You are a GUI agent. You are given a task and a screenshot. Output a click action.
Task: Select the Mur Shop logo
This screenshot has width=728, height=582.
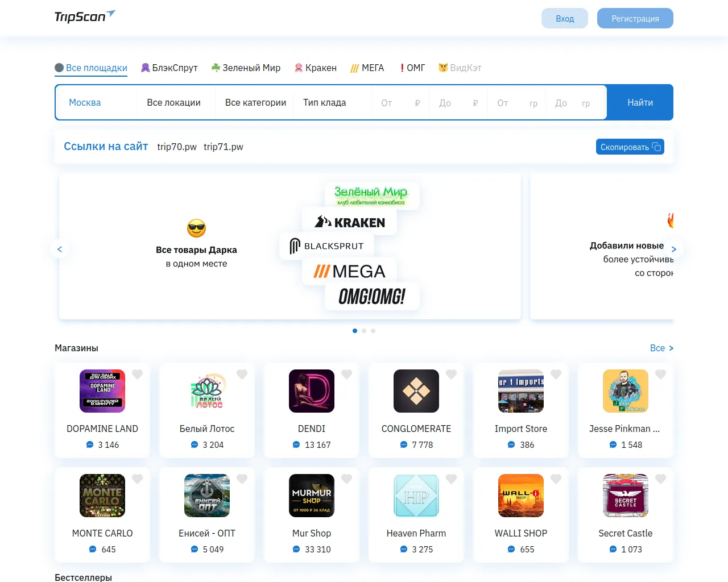pos(312,496)
